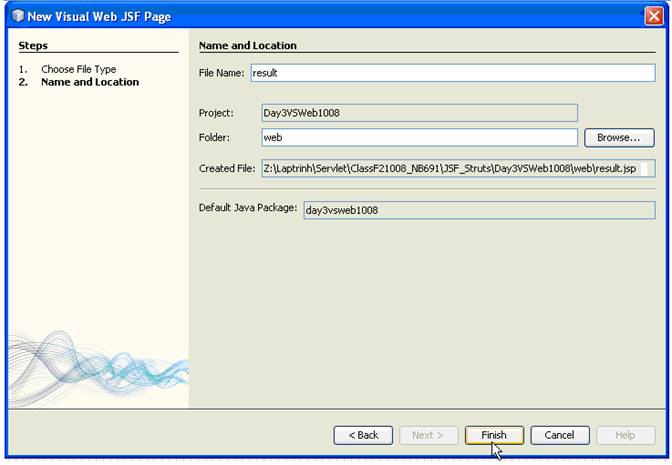Select step 1 Choose File Type
Screen dimensions: 672x465
[78, 69]
